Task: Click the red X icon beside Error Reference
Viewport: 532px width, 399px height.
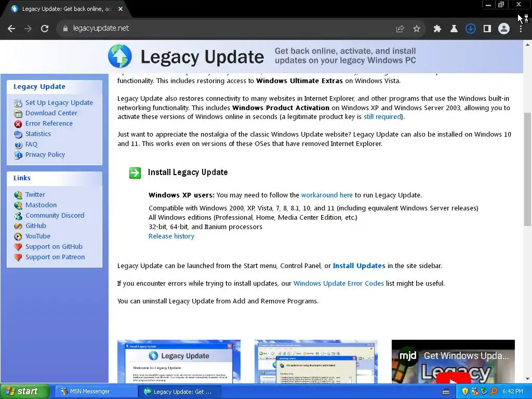Action: (x=18, y=124)
